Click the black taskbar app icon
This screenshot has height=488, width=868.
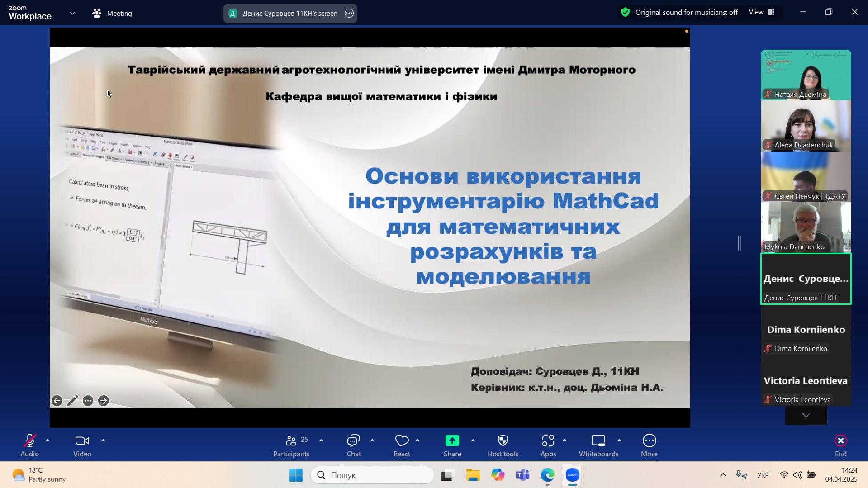[447, 475]
